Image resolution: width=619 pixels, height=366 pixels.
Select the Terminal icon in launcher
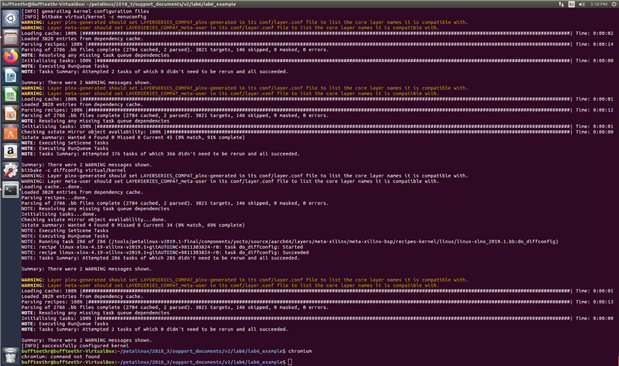11,190
